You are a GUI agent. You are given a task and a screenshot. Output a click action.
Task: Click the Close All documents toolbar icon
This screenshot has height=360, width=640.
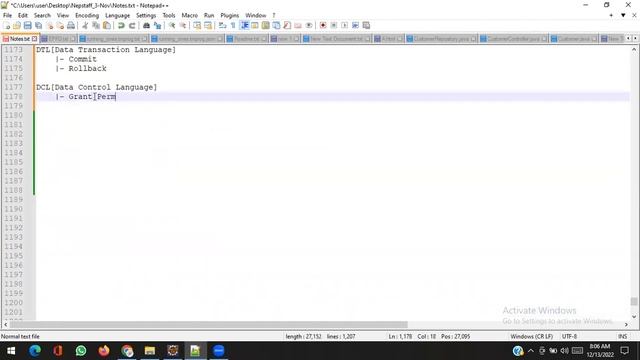(60, 26)
